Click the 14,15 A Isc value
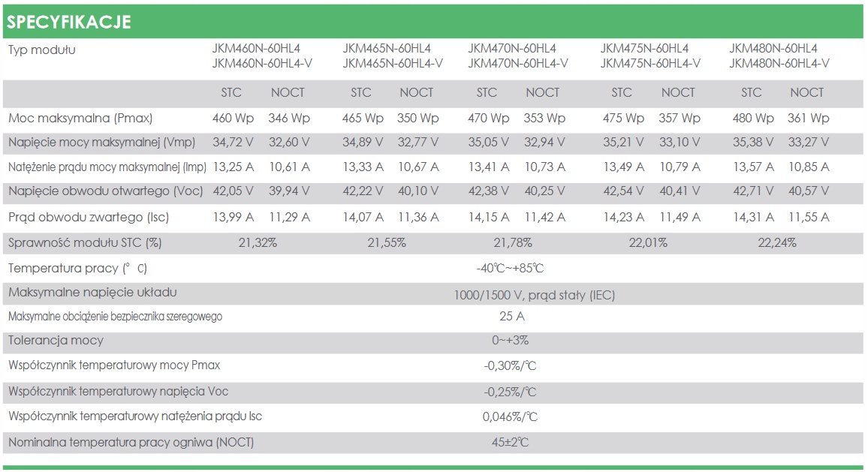 click(x=489, y=217)
